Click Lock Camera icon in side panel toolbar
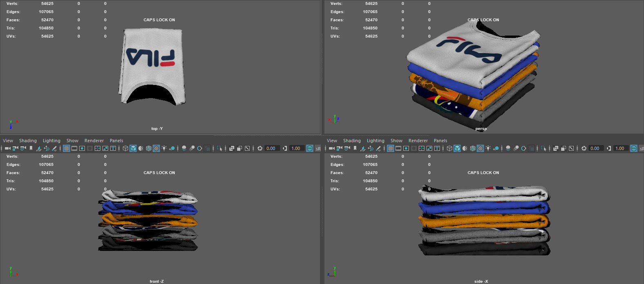The height and width of the screenshot is (284, 644). click(x=339, y=148)
